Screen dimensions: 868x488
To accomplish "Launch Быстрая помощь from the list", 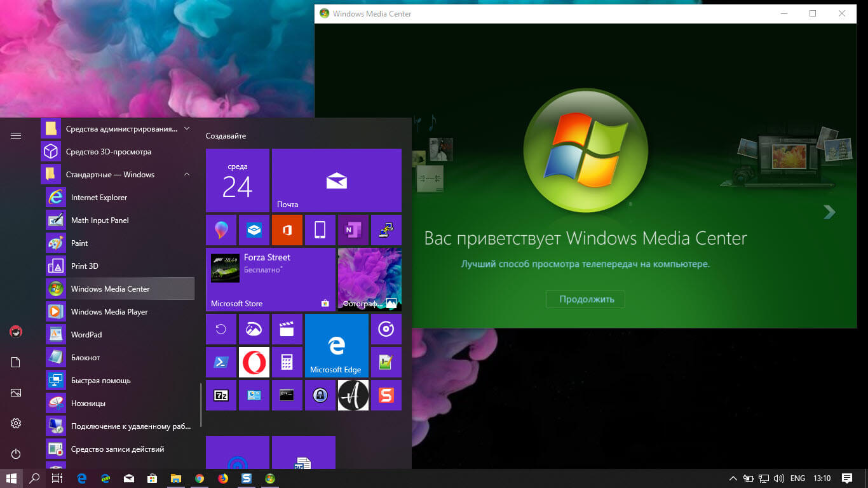I will (120, 381).
